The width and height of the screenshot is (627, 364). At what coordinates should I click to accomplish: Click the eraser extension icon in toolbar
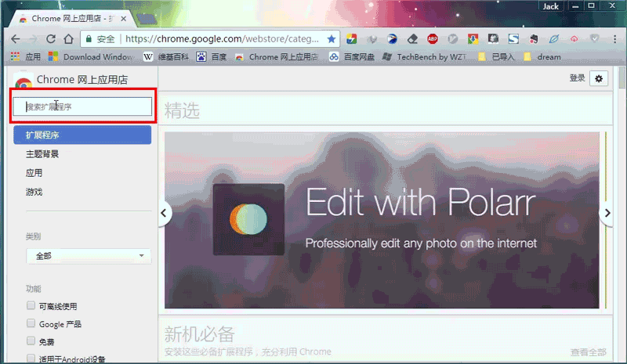click(412, 39)
